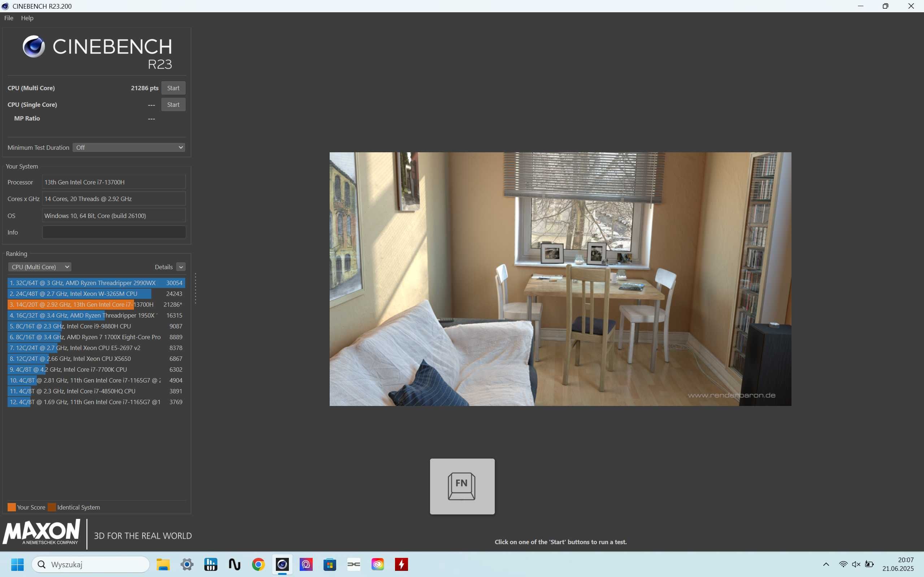Select the Intel Core i9-9880H row

[x=96, y=326]
